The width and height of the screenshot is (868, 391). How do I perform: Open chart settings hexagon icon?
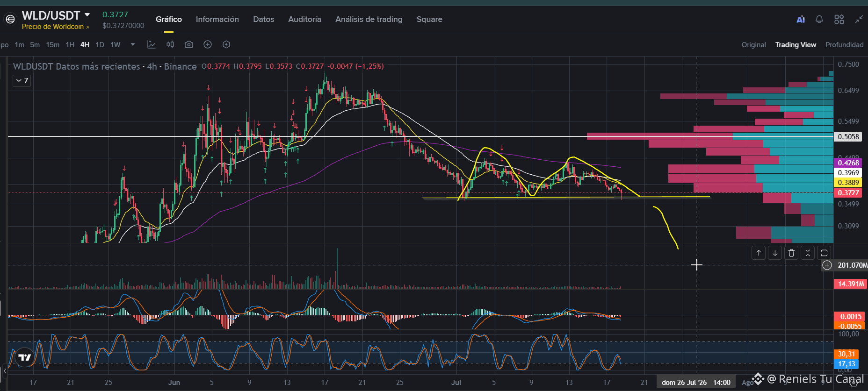[226, 44]
